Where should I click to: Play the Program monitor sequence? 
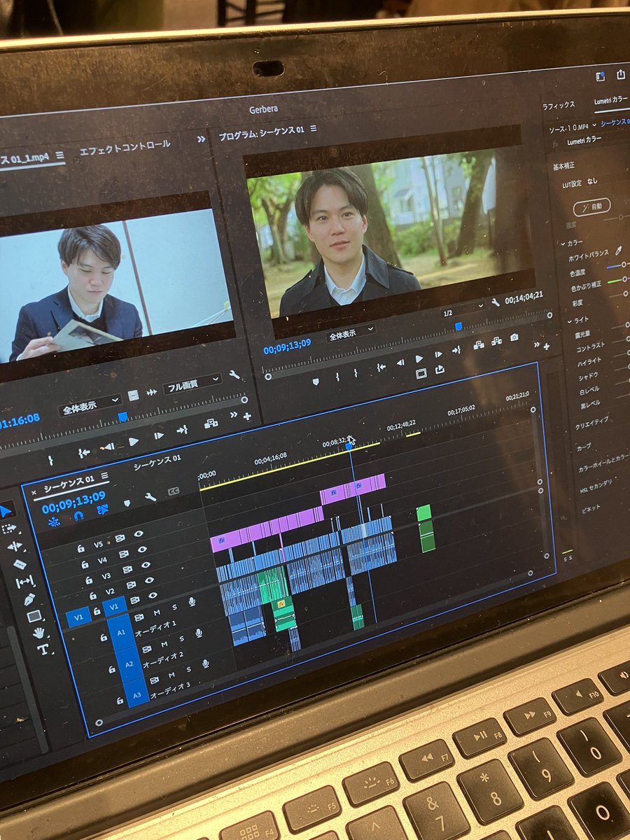(x=419, y=358)
